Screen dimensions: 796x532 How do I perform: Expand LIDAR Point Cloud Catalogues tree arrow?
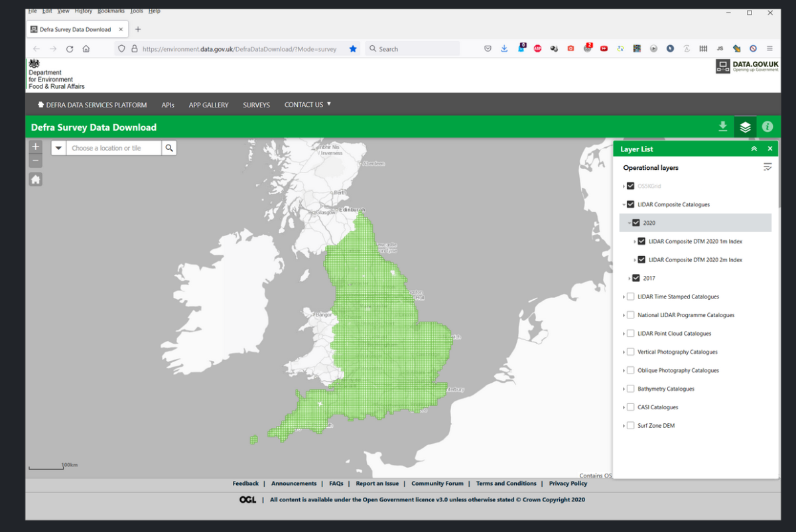(x=624, y=334)
